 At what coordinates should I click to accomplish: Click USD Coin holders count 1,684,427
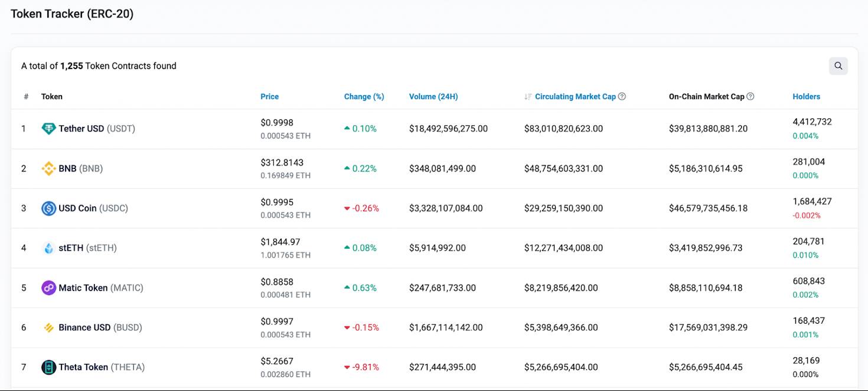click(812, 201)
